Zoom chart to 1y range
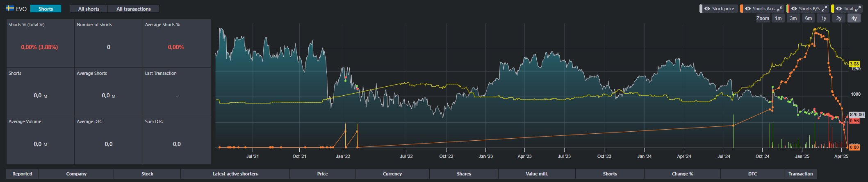The image size is (868, 182). click(824, 18)
